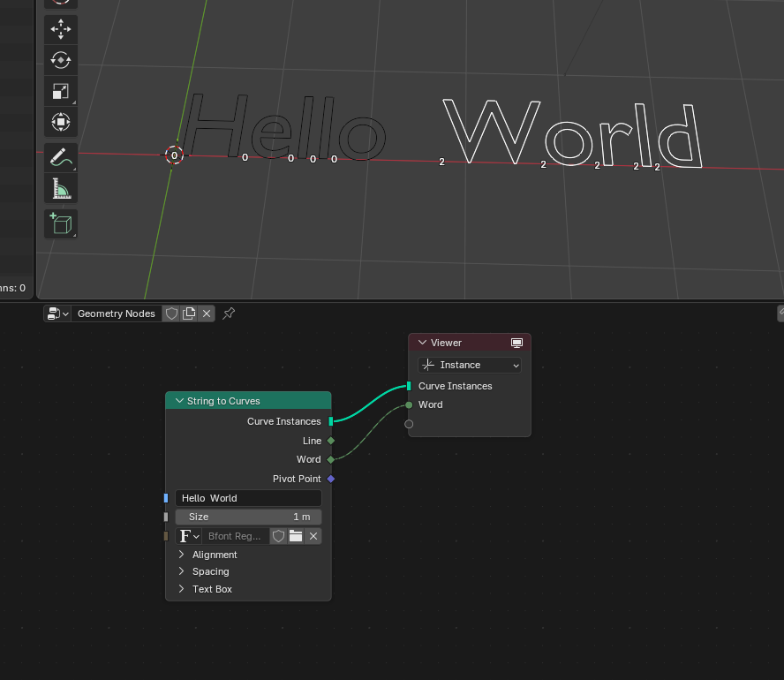Toggle fake user shield for Bfont font
784x680 pixels.
[x=278, y=536]
